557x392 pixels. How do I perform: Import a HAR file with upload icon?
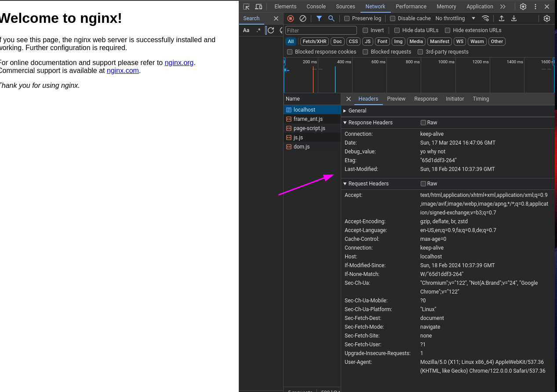502,18
